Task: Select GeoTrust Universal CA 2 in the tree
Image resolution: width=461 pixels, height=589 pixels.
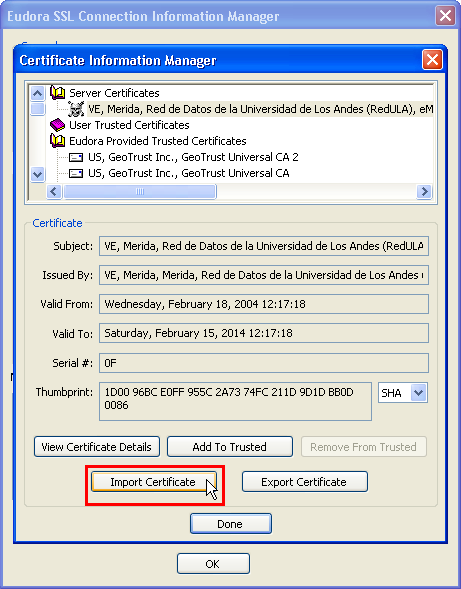Action: coord(193,157)
